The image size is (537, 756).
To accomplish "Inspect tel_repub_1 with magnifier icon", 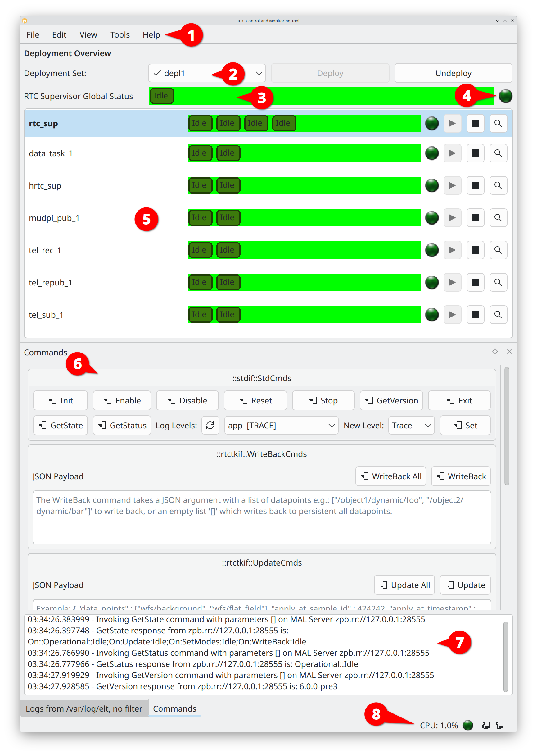I will click(x=498, y=283).
